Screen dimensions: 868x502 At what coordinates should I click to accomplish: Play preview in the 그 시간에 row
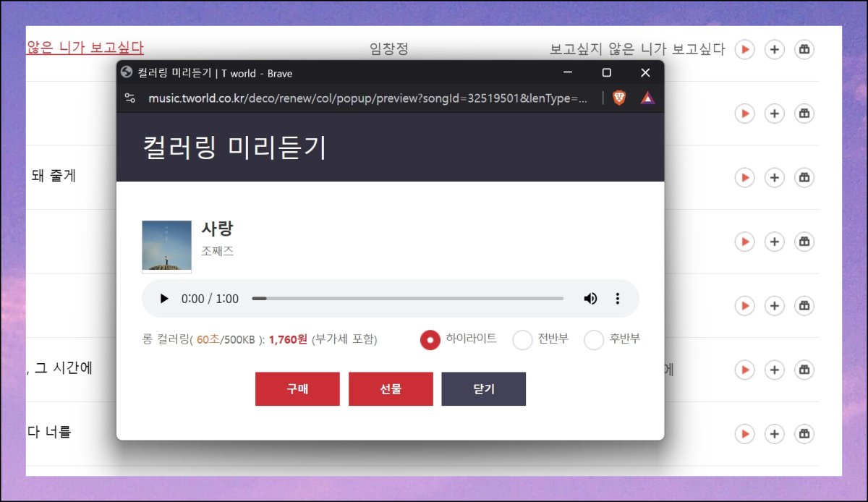tap(744, 370)
